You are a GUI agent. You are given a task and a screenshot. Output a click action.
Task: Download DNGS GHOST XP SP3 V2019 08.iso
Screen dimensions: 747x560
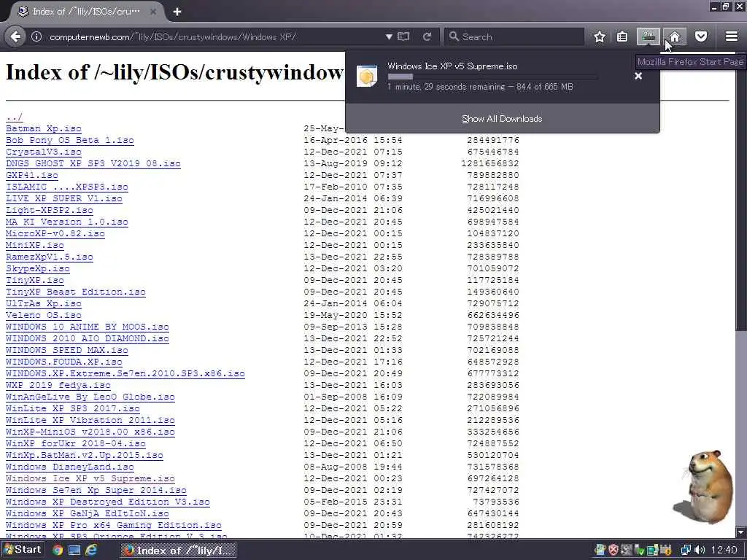pos(93,163)
